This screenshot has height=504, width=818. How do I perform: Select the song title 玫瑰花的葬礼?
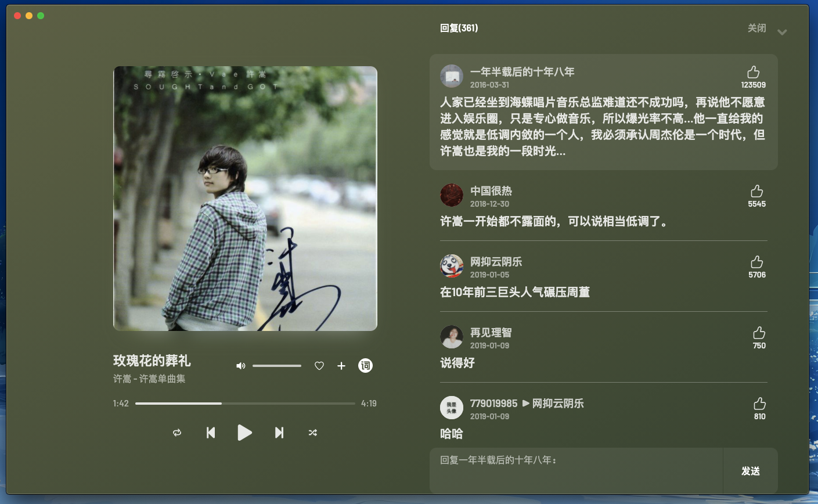152,361
